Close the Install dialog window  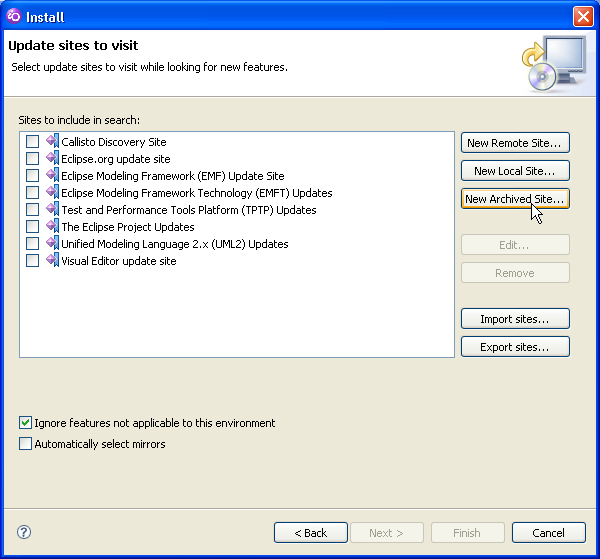[583, 16]
